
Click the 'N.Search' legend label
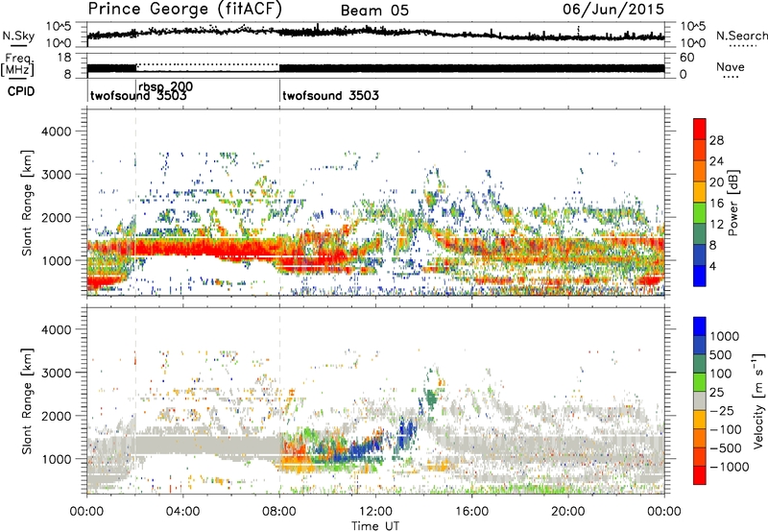click(741, 36)
